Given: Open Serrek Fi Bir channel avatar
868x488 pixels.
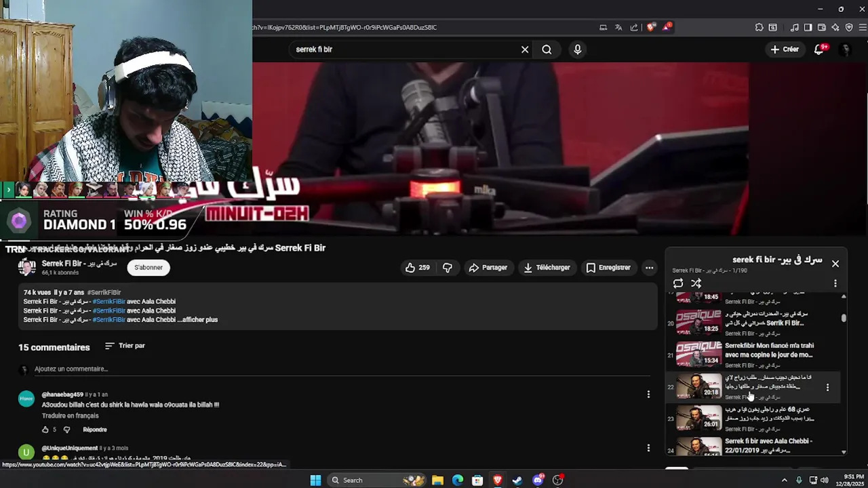Looking at the screenshot, I should pos(27,267).
